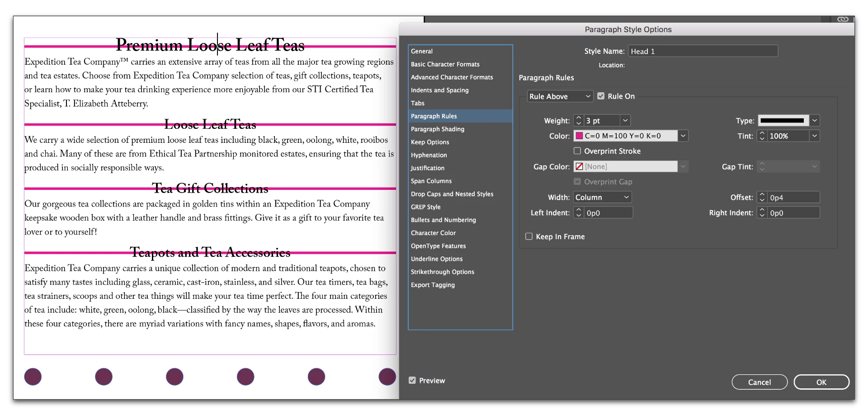Open the Weight dropdown arrow
This screenshot has width=868, height=415.
[x=625, y=120]
